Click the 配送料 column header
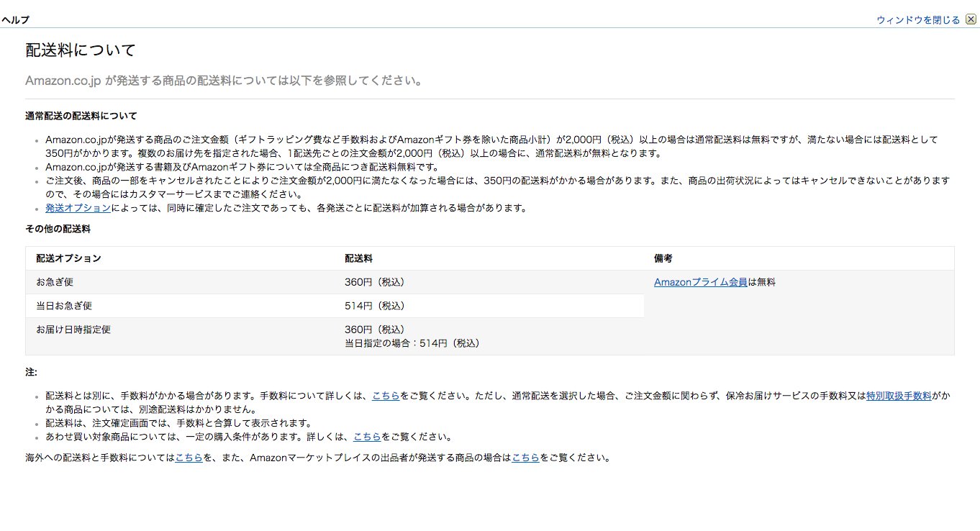 (x=358, y=258)
